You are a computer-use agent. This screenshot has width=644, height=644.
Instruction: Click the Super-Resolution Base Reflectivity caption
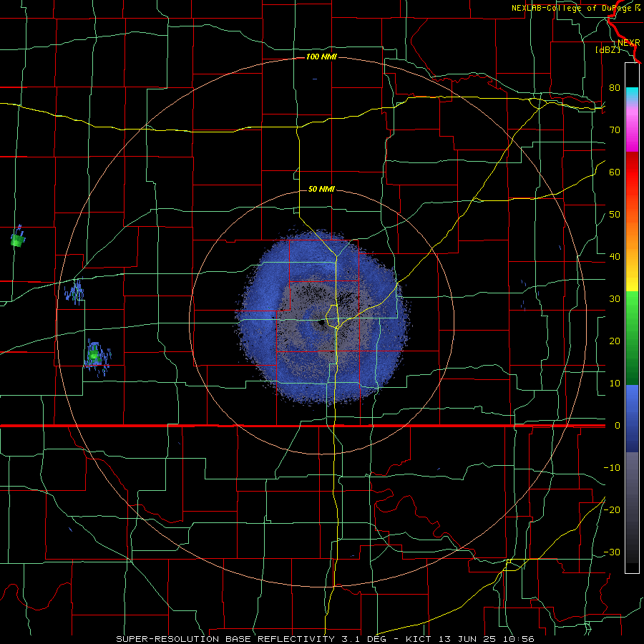pos(325,639)
